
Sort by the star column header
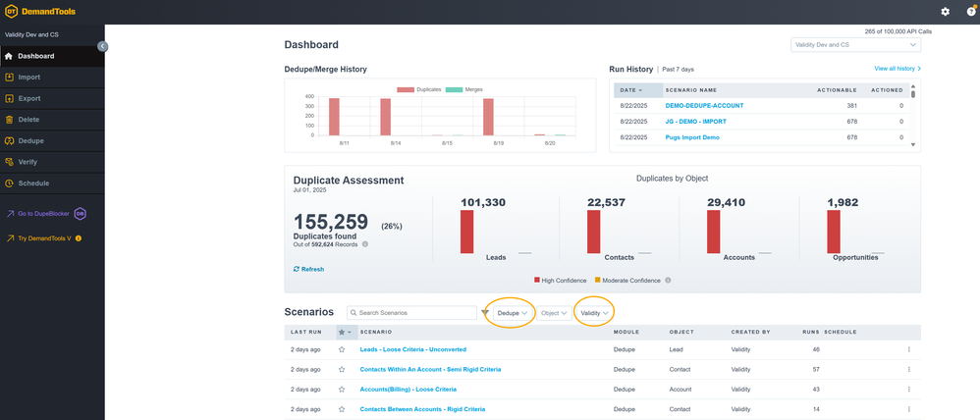coord(345,332)
